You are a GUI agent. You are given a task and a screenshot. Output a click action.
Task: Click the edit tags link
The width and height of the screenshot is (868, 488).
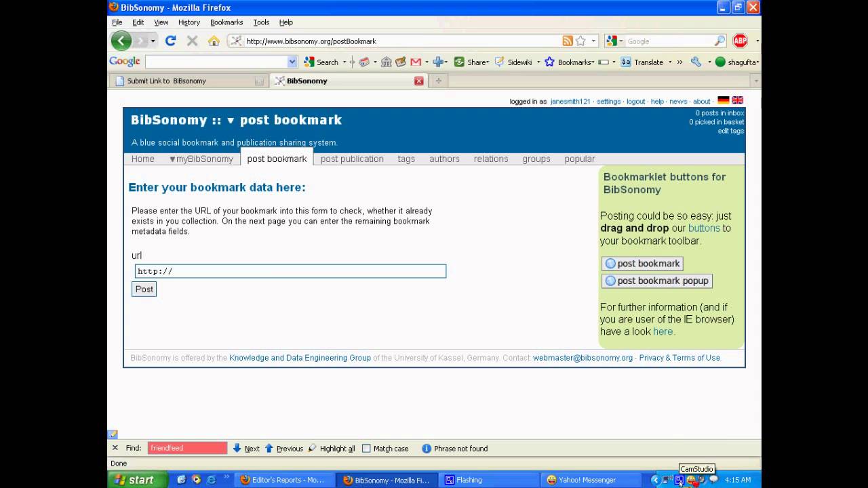(x=731, y=131)
